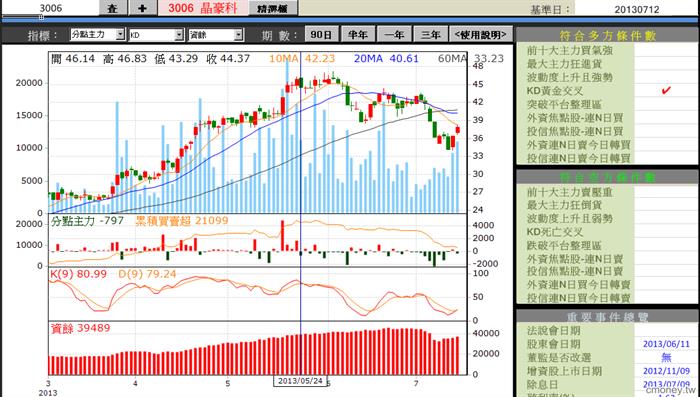The height and width of the screenshot is (397, 700).
Task: Select the 半年 period button
Action: click(x=358, y=35)
